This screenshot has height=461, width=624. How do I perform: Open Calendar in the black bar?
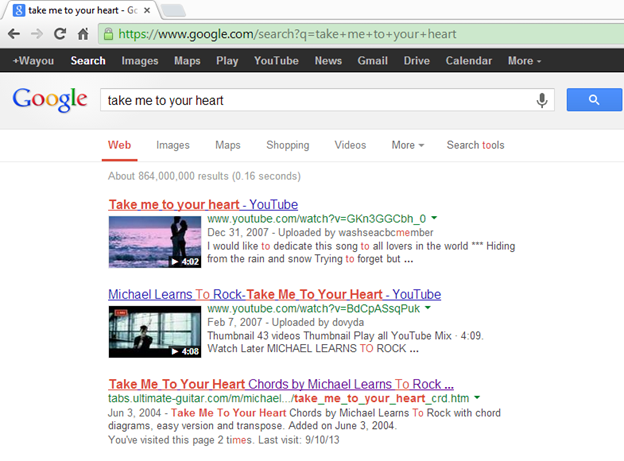tap(468, 61)
